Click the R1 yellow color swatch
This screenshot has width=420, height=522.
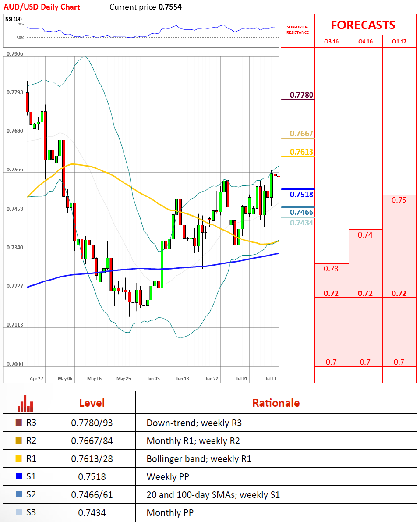click(x=19, y=458)
